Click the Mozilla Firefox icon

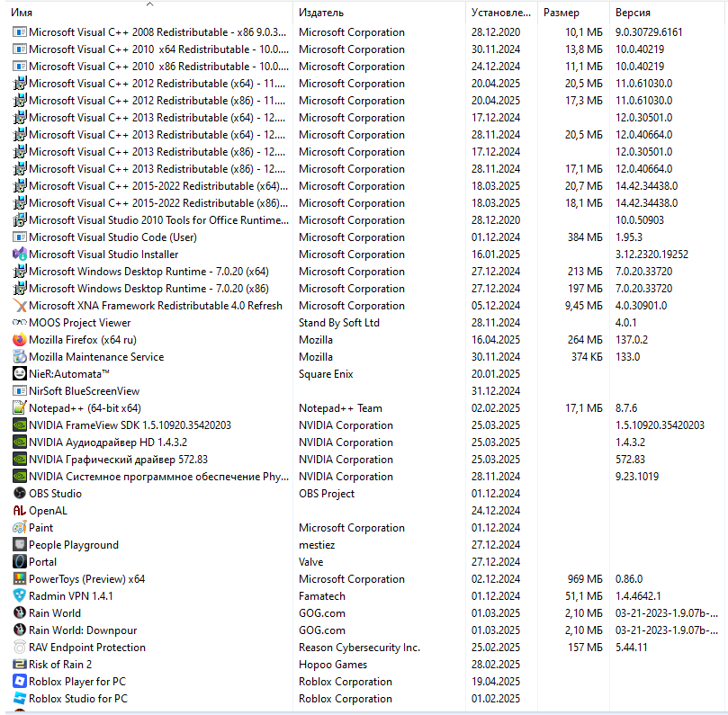click(x=20, y=340)
